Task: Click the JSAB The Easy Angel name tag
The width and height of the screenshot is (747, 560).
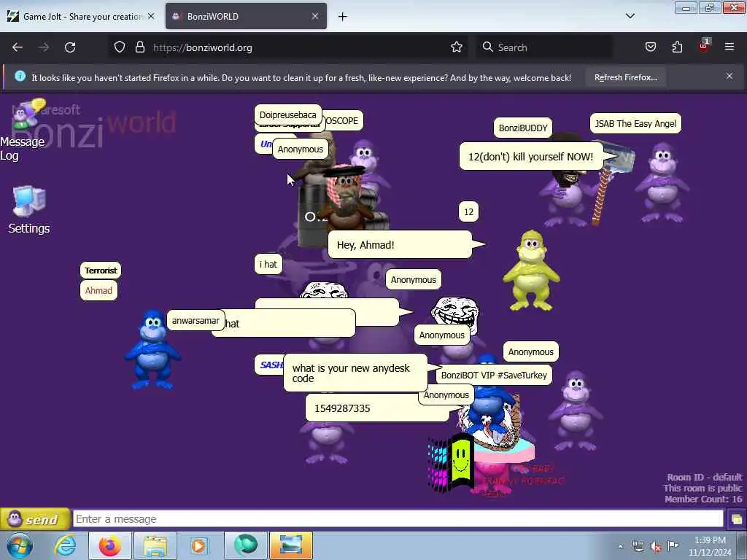Action: pos(635,123)
